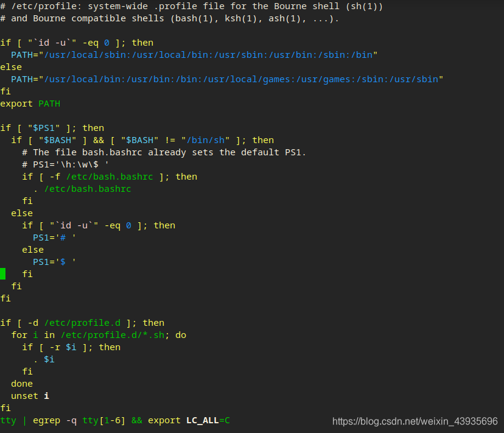Click the second 'if [ "`id -u`" -eq 0 ]' line
The width and height of the screenshot is (504, 433).
pos(99,225)
